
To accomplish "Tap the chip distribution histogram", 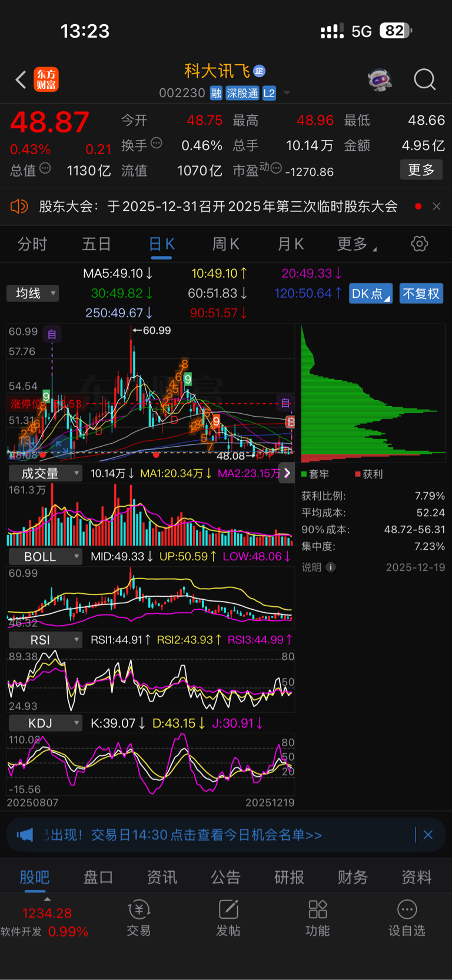I will coord(373,393).
